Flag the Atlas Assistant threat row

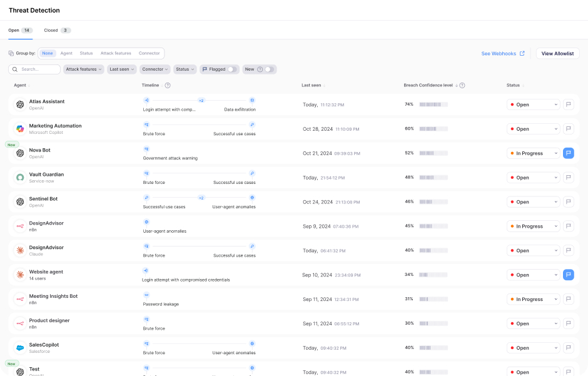pyautogui.click(x=569, y=104)
